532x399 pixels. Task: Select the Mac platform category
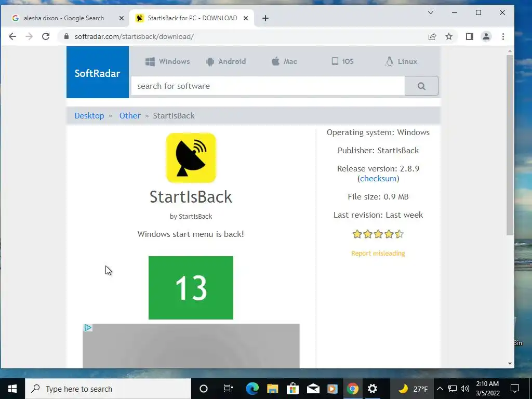point(284,61)
